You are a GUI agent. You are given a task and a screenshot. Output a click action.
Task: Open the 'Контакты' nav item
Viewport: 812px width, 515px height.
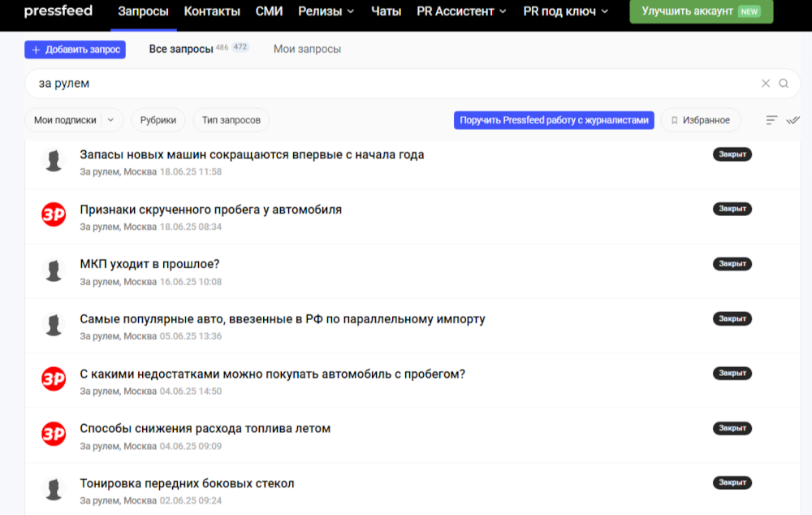(x=212, y=11)
